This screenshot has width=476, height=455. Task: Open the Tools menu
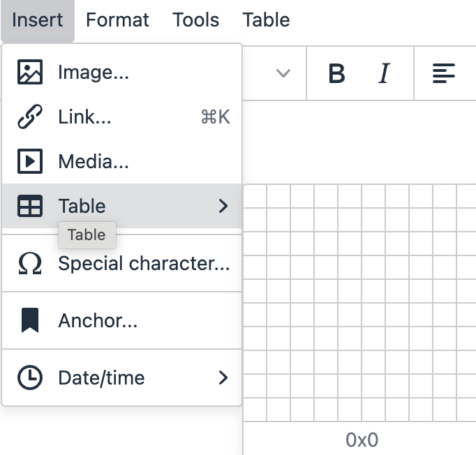pos(196,20)
